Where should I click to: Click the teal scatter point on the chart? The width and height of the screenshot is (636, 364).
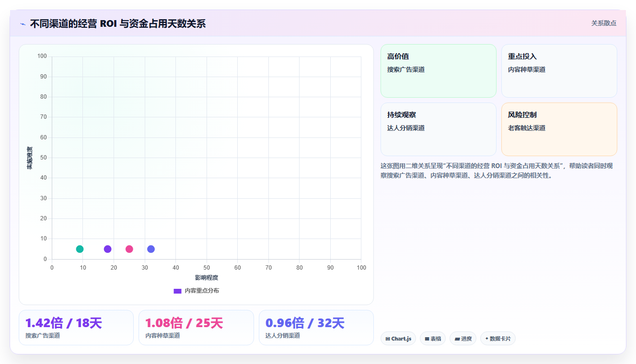(80, 249)
